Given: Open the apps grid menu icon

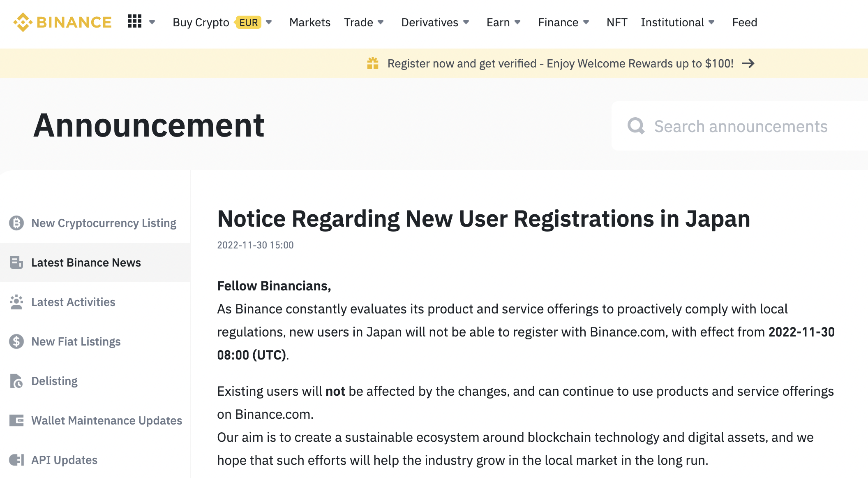Looking at the screenshot, I should click(135, 21).
